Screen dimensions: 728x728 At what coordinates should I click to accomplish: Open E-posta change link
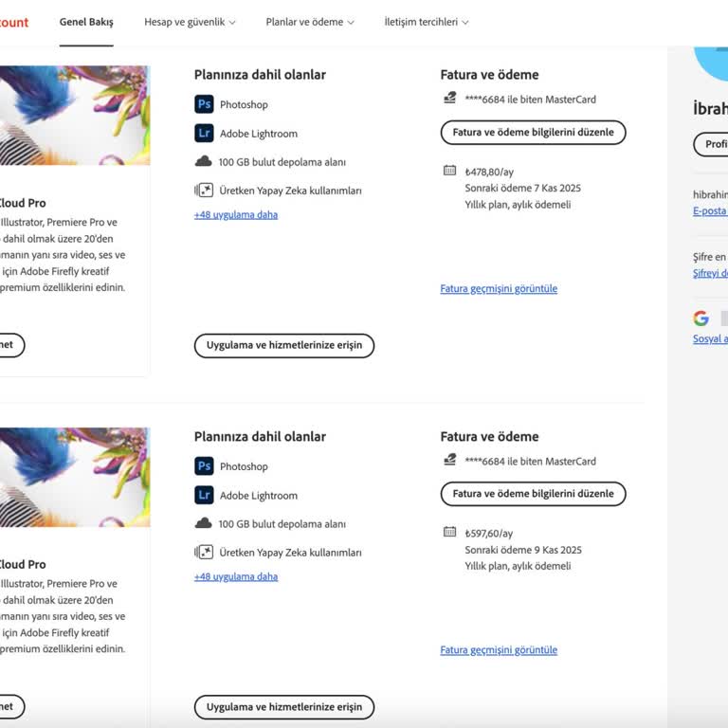[x=710, y=210]
